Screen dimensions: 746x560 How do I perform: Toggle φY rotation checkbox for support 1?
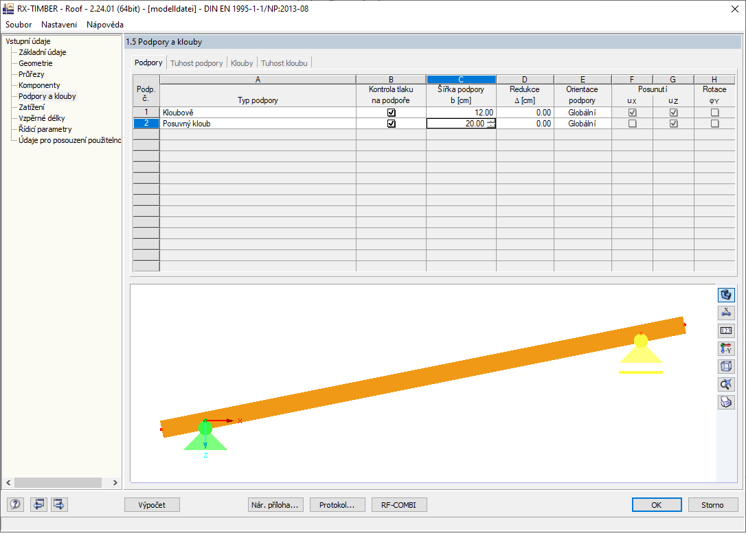tap(714, 113)
